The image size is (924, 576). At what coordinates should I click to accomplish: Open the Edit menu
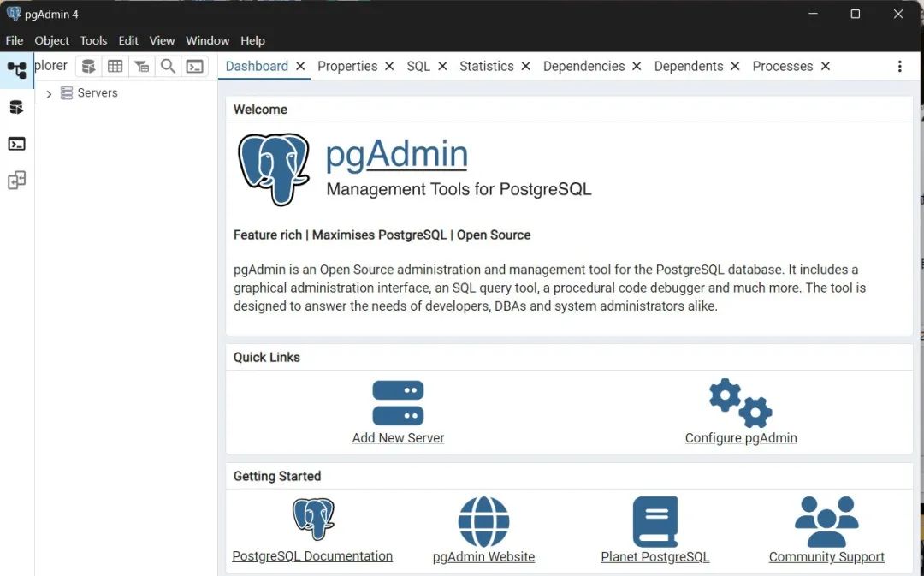click(128, 41)
